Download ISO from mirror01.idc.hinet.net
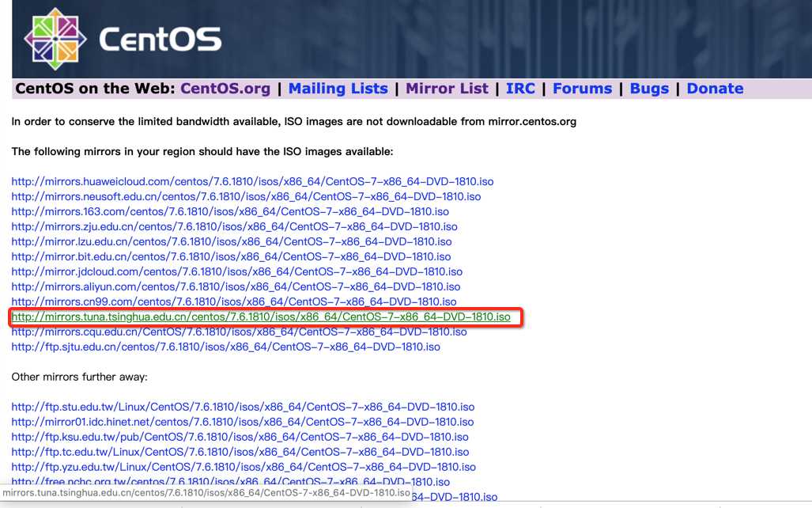The width and height of the screenshot is (812, 508). coord(243,422)
